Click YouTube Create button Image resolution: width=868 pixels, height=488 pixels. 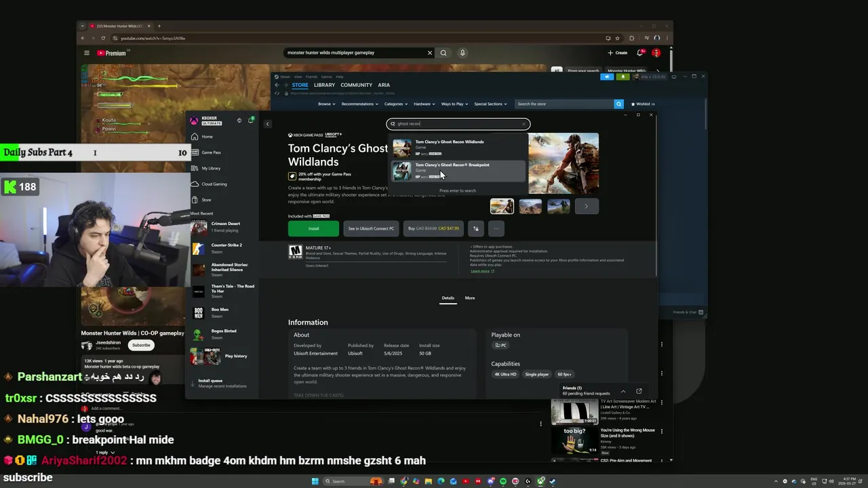(617, 53)
